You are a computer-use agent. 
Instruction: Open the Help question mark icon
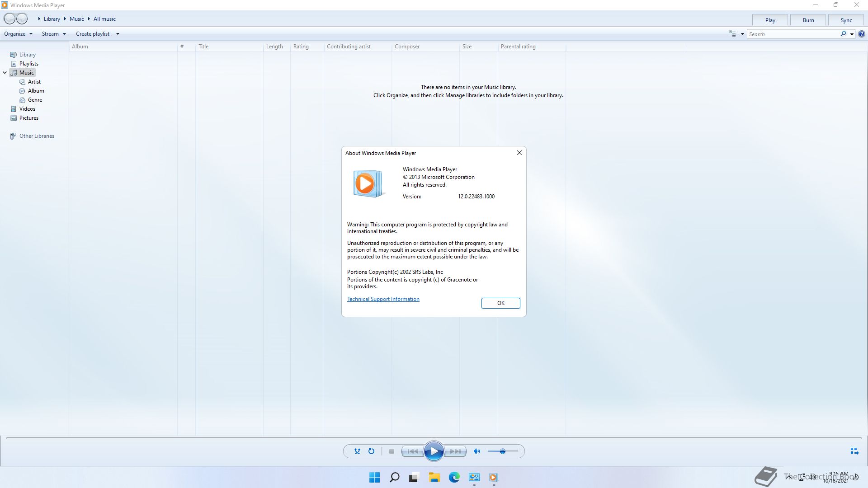[x=862, y=34]
